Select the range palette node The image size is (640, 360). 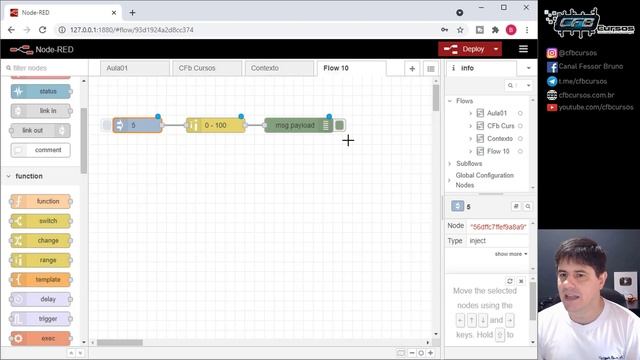tap(41, 260)
